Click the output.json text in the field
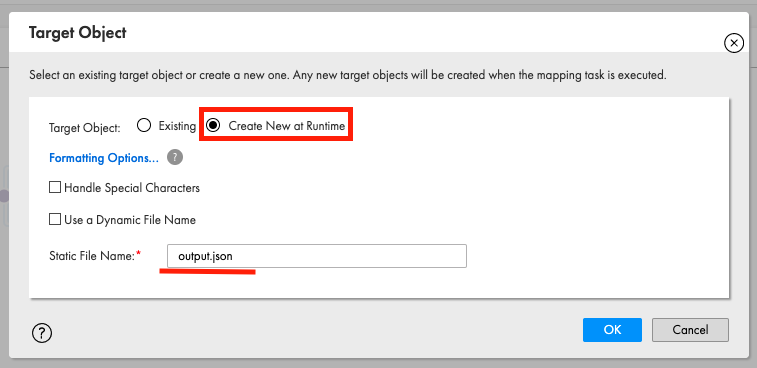Viewport: 757px width, 368px height. point(205,256)
